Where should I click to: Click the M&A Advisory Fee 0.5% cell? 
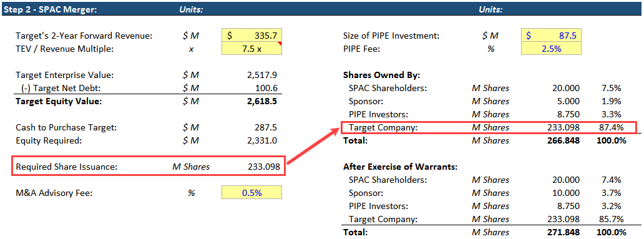(251, 193)
